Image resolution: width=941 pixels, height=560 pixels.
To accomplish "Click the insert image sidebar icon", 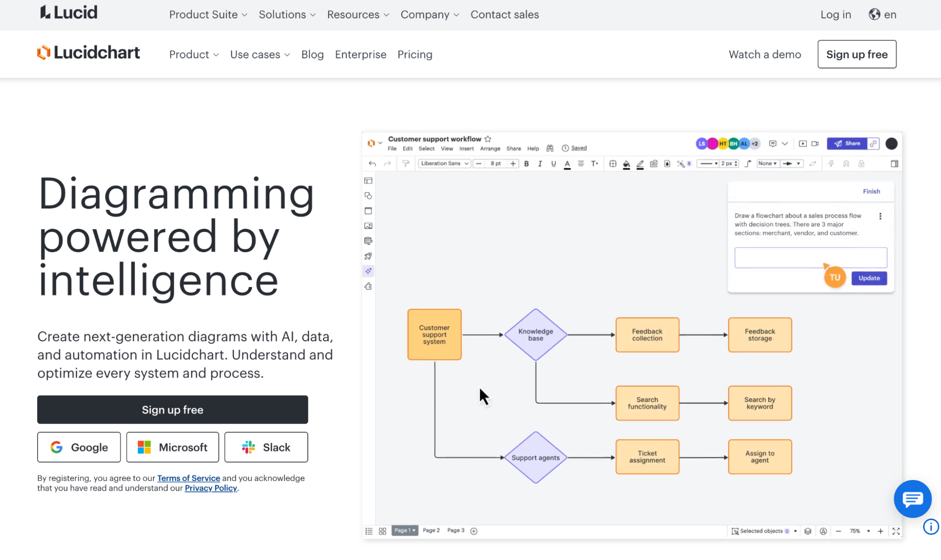I will pos(368,225).
